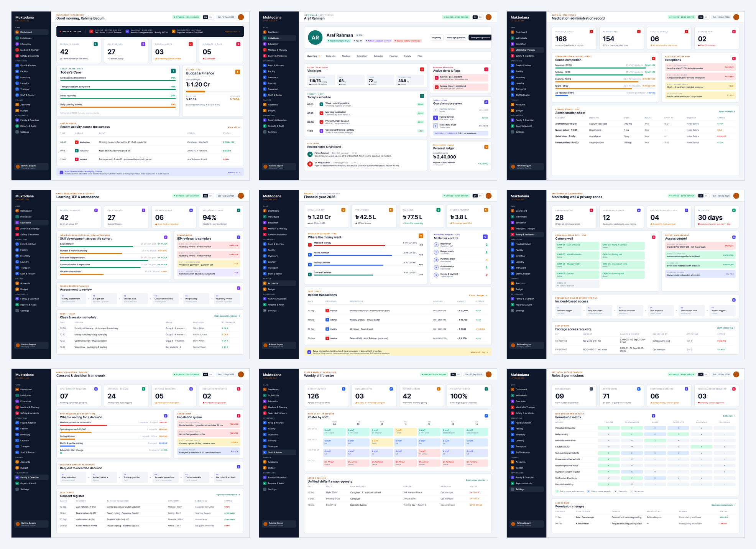The image size is (756, 549).
Task: Click the taka icon on the Personal ledger card
Action: [486, 147]
